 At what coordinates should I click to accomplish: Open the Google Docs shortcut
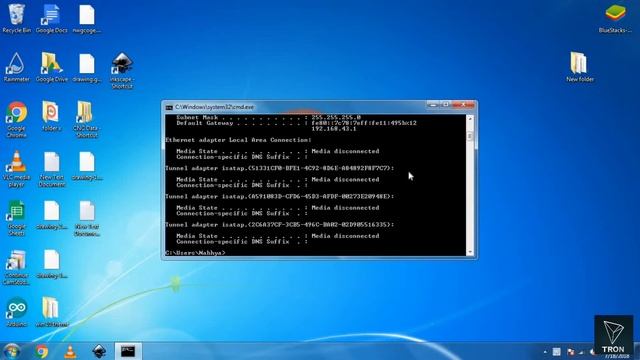pos(51,18)
